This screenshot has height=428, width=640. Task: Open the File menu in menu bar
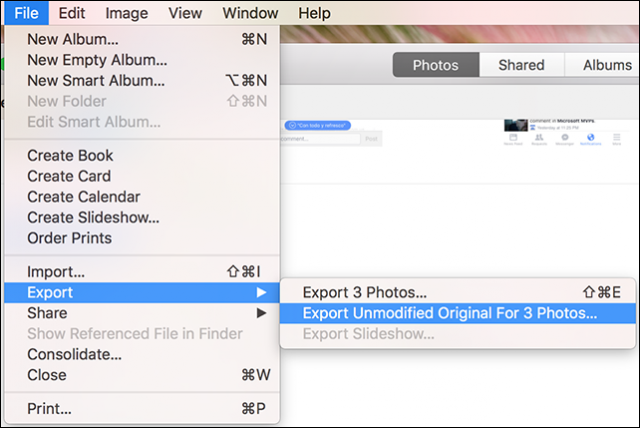coord(26,14)
